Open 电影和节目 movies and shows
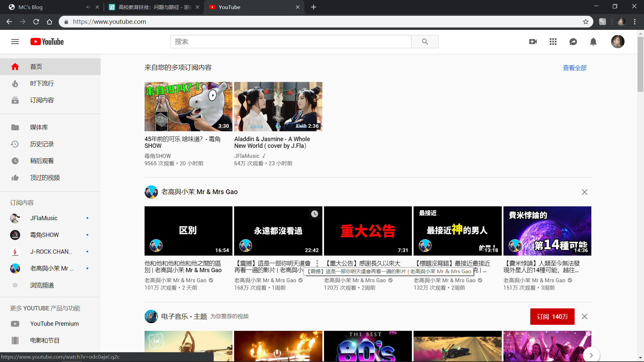Screen dimensions: 644x362 click(50, 341)
